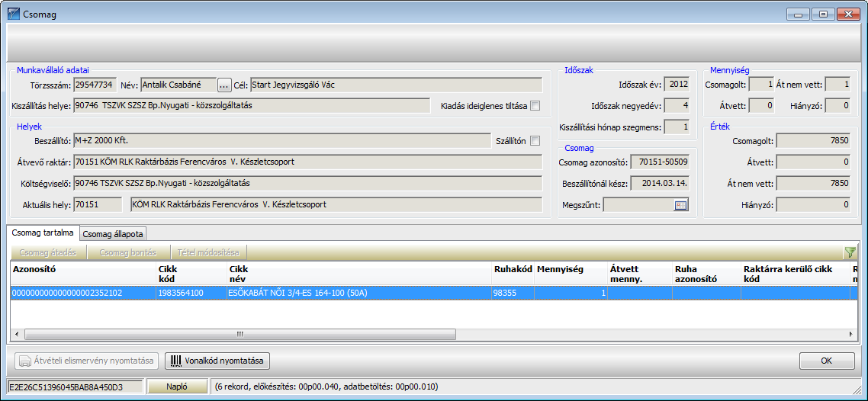868x401 pixels.
Task: Click the Cél field Start Jegyvizsgáló Vác
Action: (x=396, y=85)
